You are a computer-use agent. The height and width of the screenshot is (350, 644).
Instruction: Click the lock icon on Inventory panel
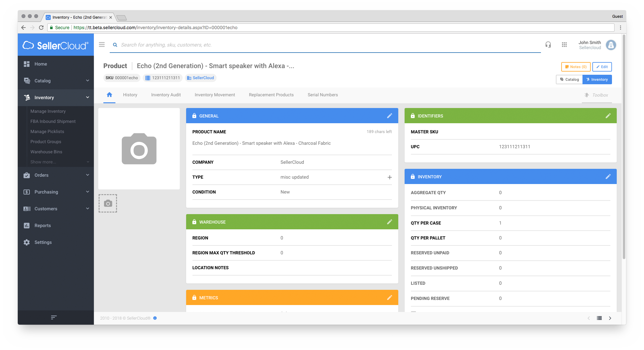(413, 176)
